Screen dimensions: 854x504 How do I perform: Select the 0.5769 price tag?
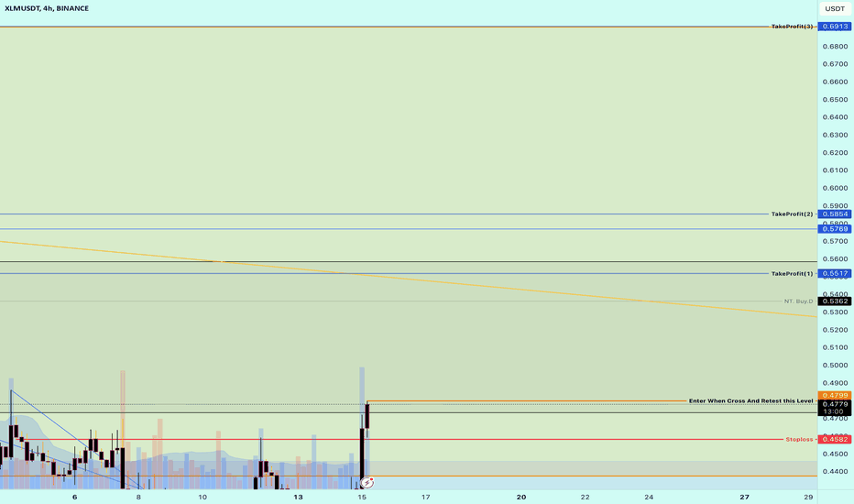pyautogui.click(x=835, y=229)
